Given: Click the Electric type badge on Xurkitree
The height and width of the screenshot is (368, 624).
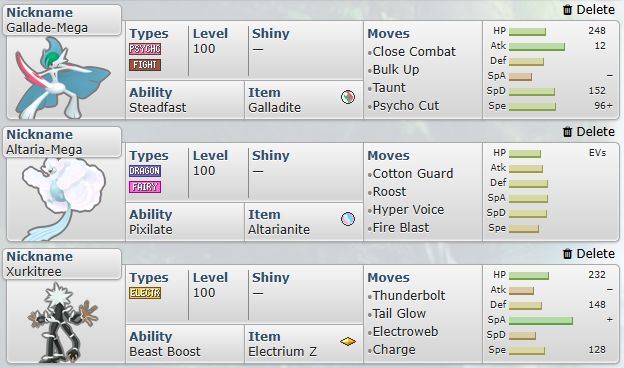Looking at the screenshot, I should (145, 293).
